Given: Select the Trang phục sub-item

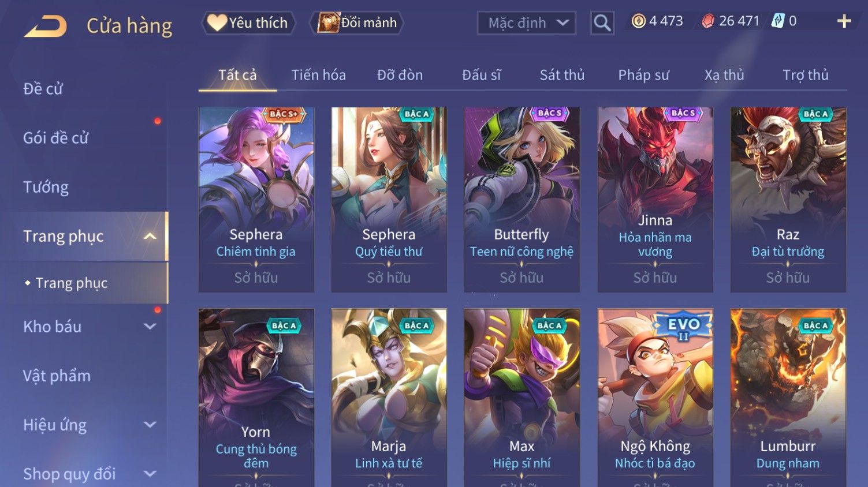Looking at the screenshot, I should click(72, 283).
